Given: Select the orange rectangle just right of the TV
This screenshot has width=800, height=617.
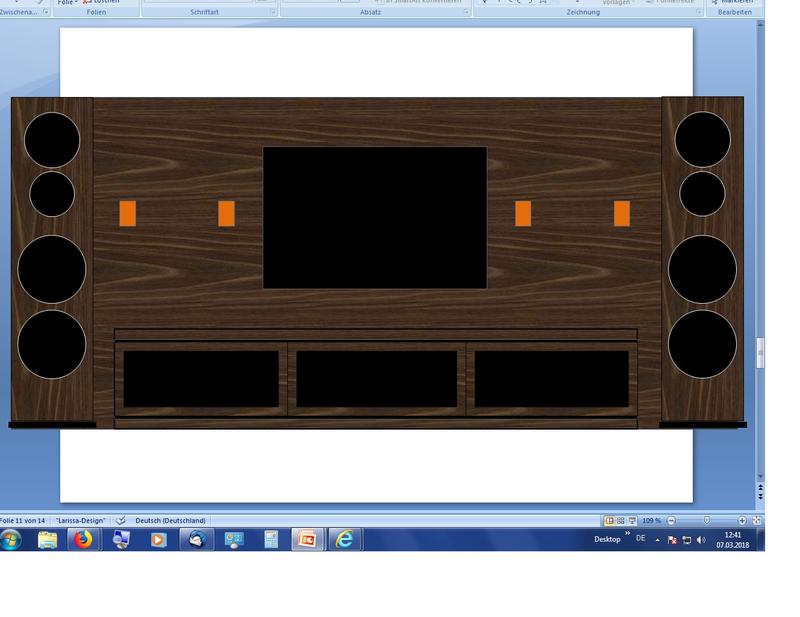Looking at the screenshot, I should pyautogui.click(x=523, y=213).
